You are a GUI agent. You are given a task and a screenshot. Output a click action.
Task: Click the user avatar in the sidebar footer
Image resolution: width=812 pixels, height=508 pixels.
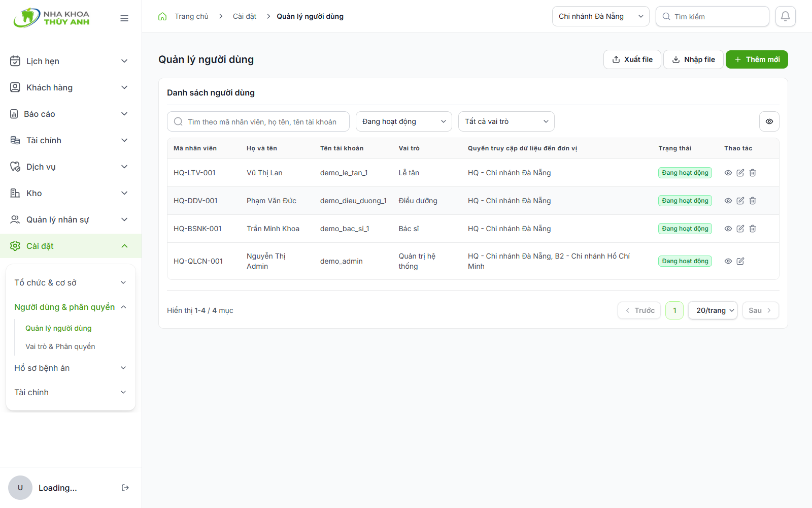[x=20, y=488]
